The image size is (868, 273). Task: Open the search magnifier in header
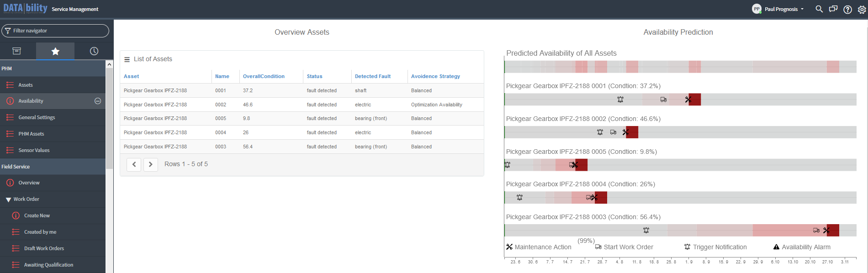(x=819, y=9)
